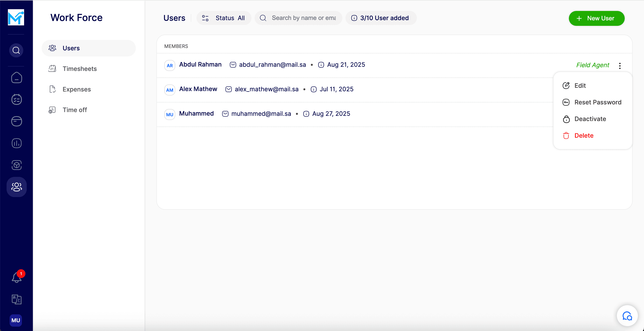
Task: Open the MU profile avatar at bottom
Action: 16,320
